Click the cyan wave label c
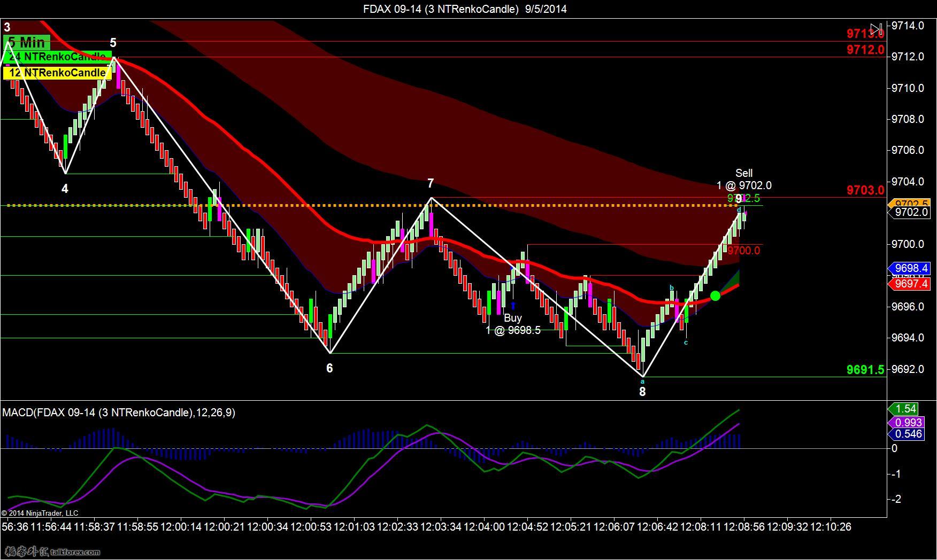The image size is (937, 560). (x=686, y=343)
